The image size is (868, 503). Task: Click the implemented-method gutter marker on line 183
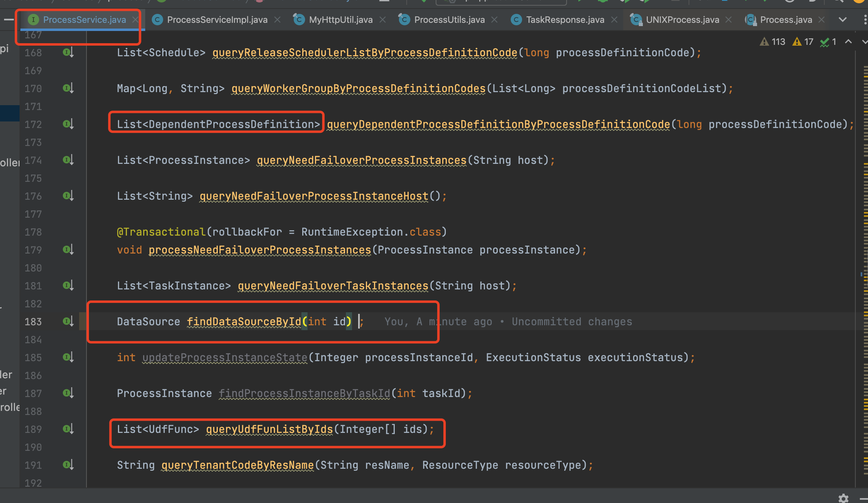(68, 321)
